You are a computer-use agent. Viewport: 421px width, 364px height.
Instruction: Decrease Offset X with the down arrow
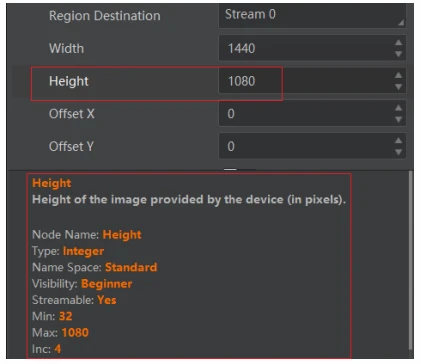pos(398,119)
